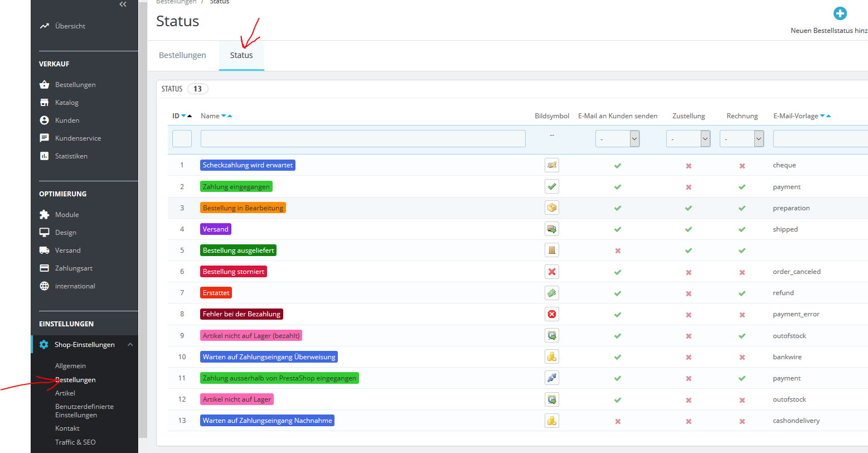Click the basket icon for Bestellungen under Verkauf

[x=45, y=85]
